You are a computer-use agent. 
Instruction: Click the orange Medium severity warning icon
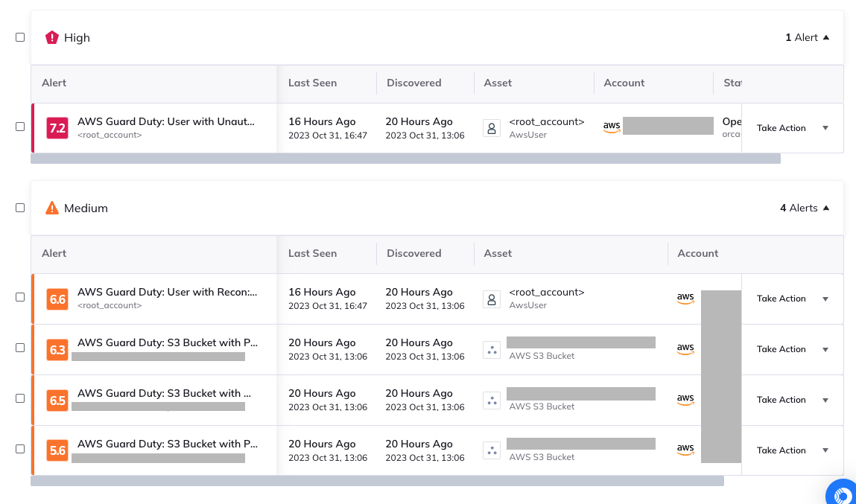[x=51, y=208]
